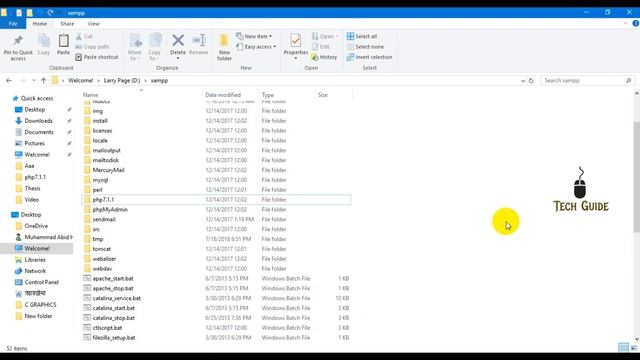Open the Open button dropdown

point(325,36)
